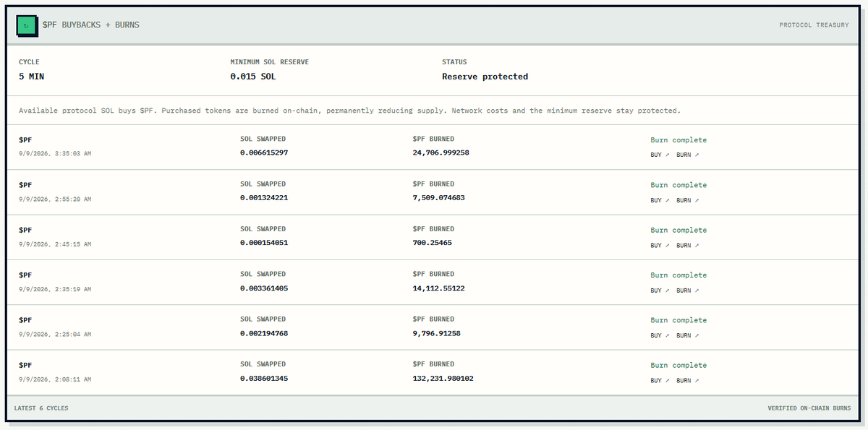This screenshot has height=430, width=868.
Task: Open BURN link for 2:55:20 AM burn
Action: click(688, 200)
